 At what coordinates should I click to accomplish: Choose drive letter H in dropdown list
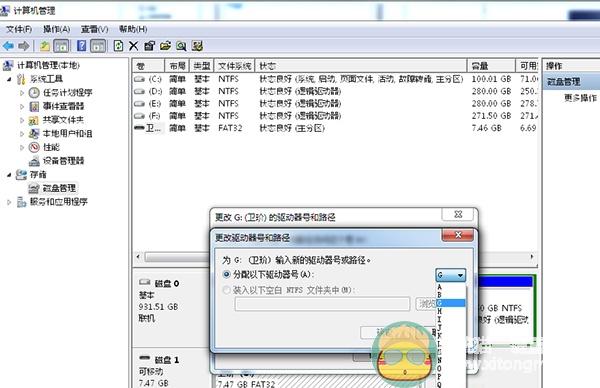point(451,311)
